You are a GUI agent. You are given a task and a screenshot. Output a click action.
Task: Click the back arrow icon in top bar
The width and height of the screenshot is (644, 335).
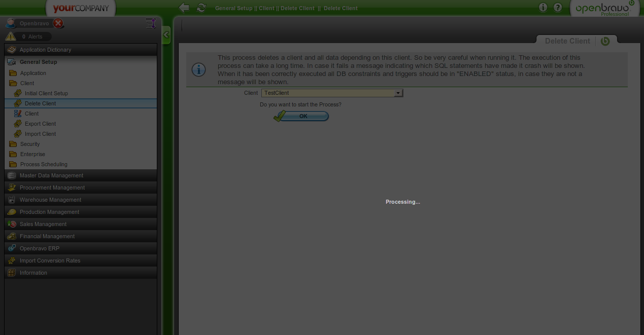point(184,8)
